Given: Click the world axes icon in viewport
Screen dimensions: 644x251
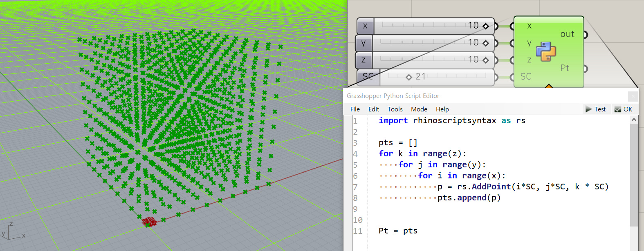Looking at the screenshot, I should click(13, 231).
